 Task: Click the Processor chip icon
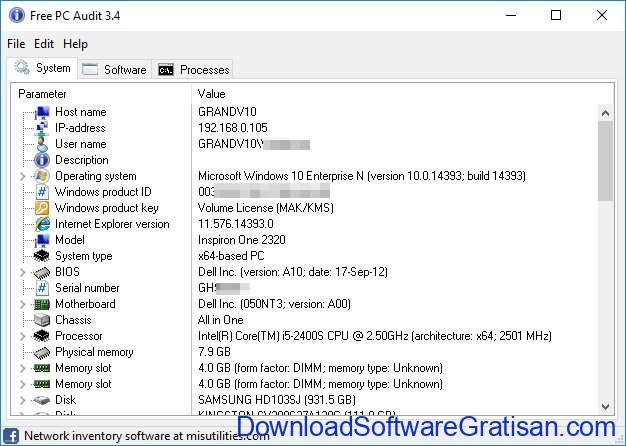tap(42, 336)
